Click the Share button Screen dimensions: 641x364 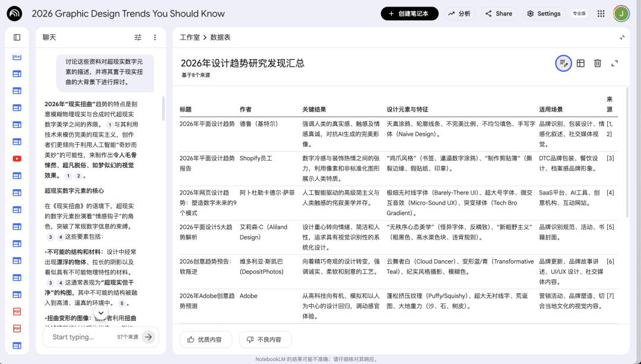[499, 14]
